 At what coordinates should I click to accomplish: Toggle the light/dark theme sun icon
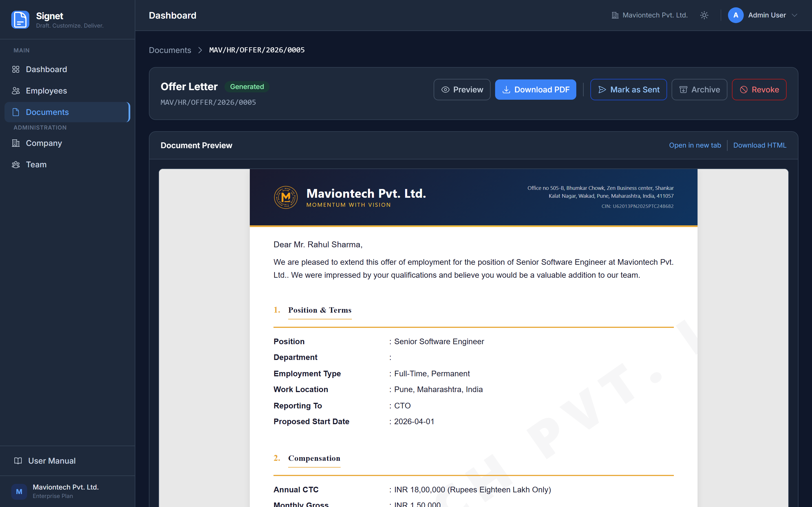[x=704, y=15]
